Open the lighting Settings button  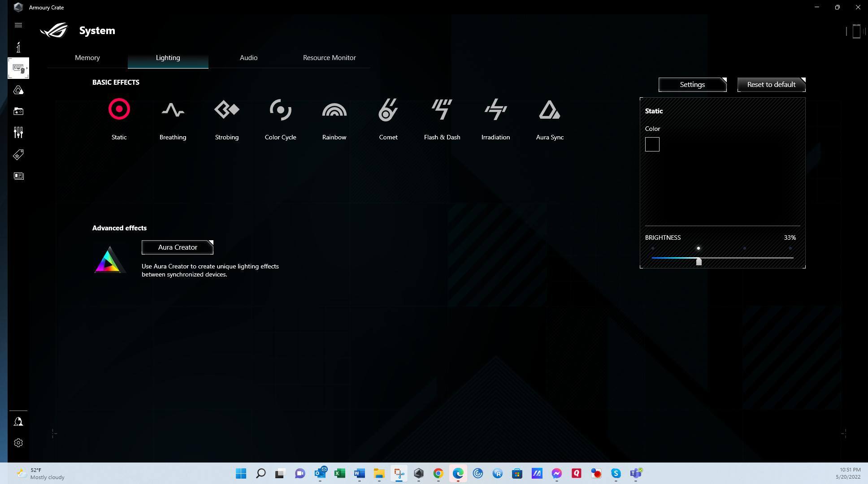point(692,85)
